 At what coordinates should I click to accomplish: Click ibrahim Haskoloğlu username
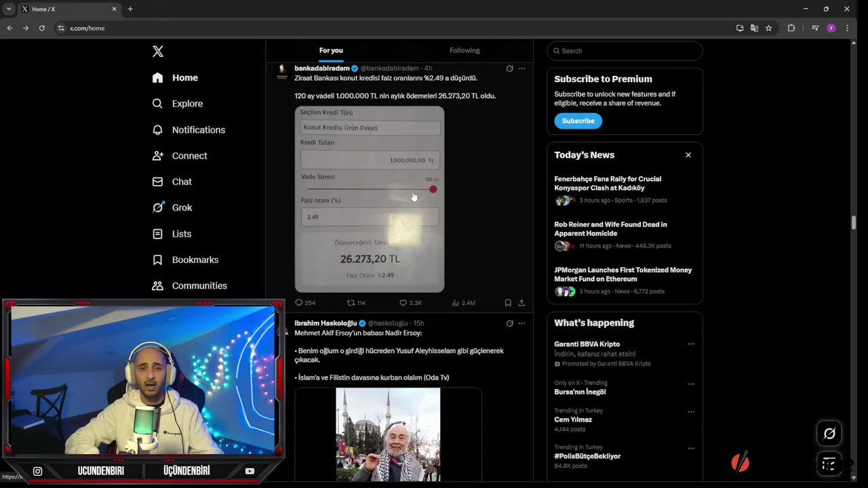(x=325, y=323)
